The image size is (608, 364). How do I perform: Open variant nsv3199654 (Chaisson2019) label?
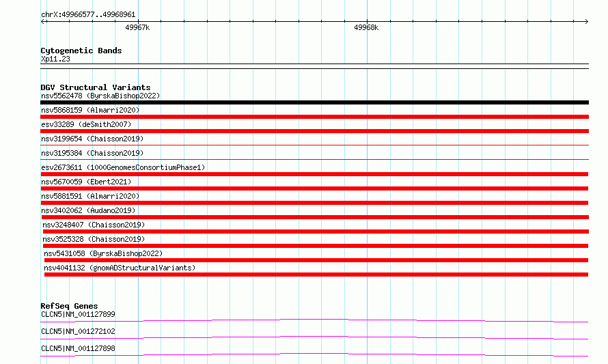coord(92,139)
